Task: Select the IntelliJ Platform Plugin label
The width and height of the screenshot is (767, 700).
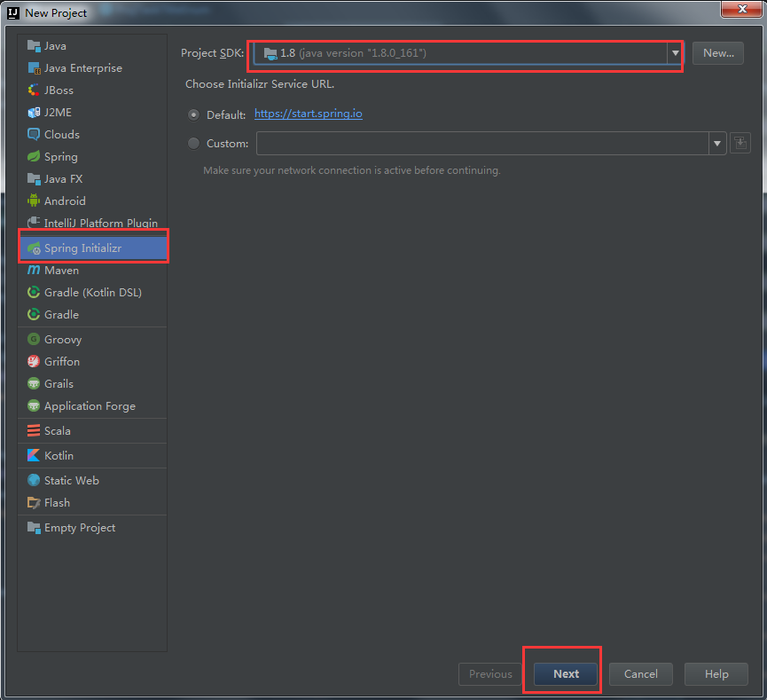Action: click(x=101, y=224)
